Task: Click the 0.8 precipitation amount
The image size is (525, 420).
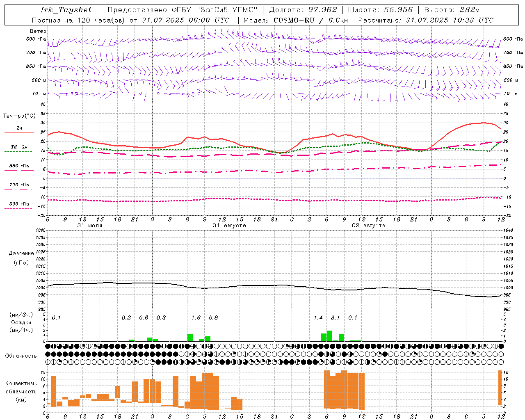Action: tap(213, 317)
